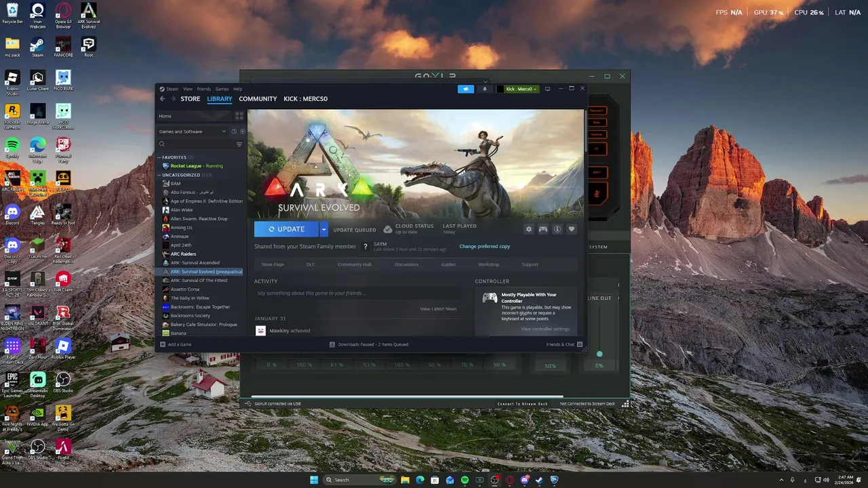Open Help menu
The width and height of the screenshot is (868, 488).
[x=237, y=89]
